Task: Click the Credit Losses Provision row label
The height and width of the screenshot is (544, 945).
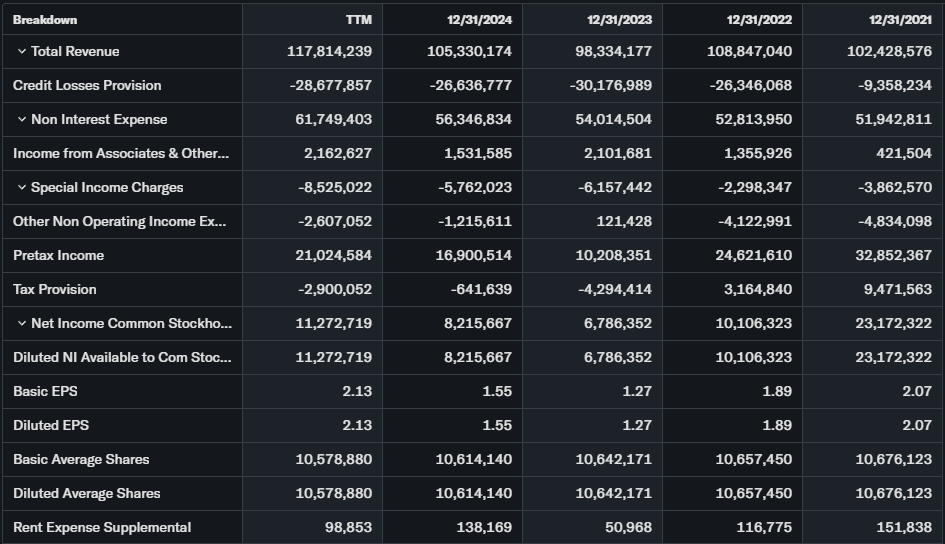Action: [87, 86]
